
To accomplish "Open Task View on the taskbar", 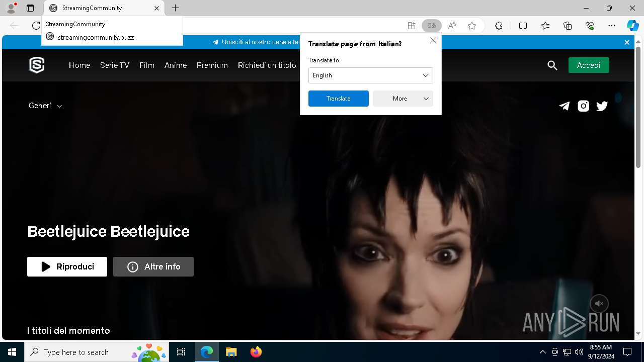I will pos(181,352).
